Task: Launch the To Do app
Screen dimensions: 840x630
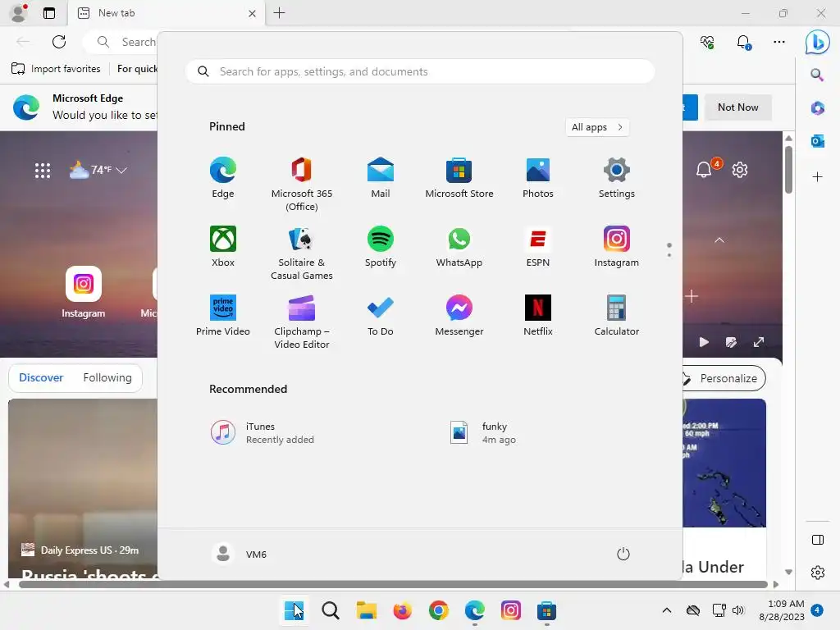Action: tap(381, 316)
